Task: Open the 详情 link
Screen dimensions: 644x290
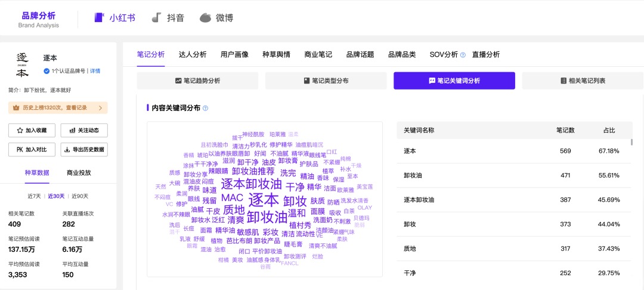Action: (95, 71)
